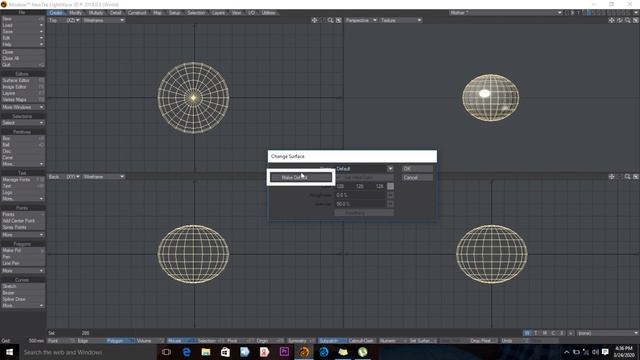Open the Perspective view type dropdown
The width and height of the screenshot is (640, 360).
(x=361, y=20)
